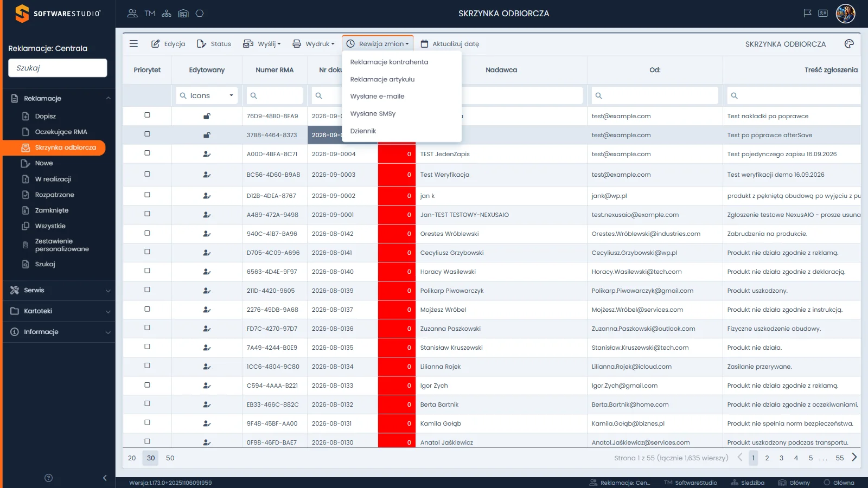The height and width of the screenshot is (488, 868).
Task: Open W realizacji sidebar item
Action: (x=53, y=179)
